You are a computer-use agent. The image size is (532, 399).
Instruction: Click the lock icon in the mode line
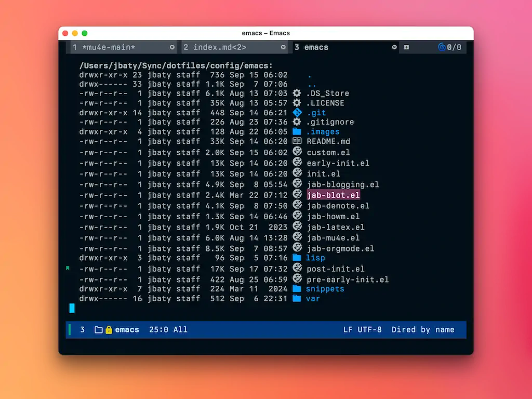click(109, 330)
